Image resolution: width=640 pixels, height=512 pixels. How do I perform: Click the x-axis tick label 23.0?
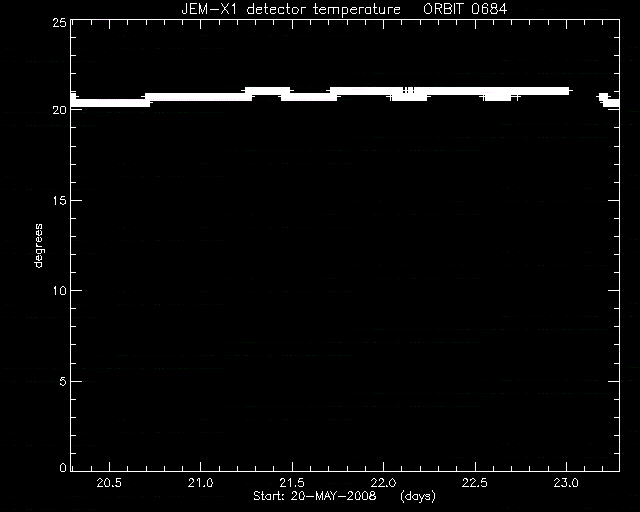point(567,483)
